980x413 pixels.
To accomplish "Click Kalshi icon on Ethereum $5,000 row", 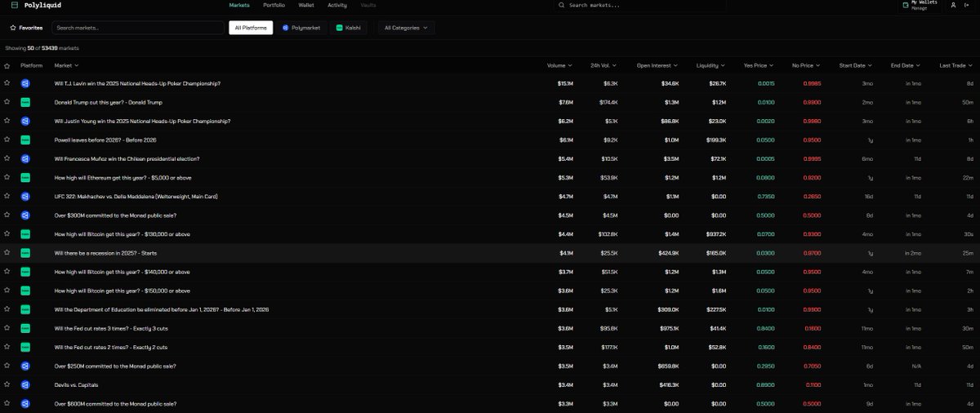I will [25, 177].
